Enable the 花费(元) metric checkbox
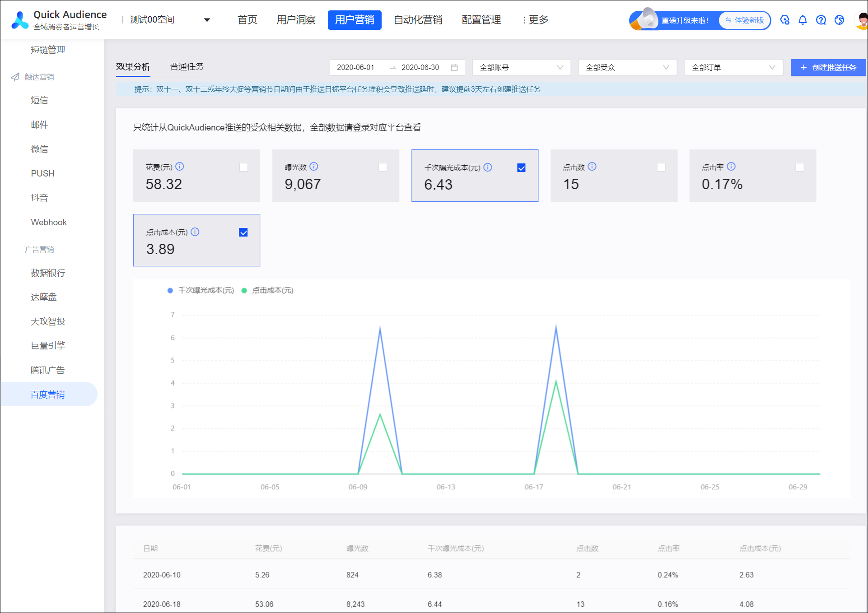 244,167
